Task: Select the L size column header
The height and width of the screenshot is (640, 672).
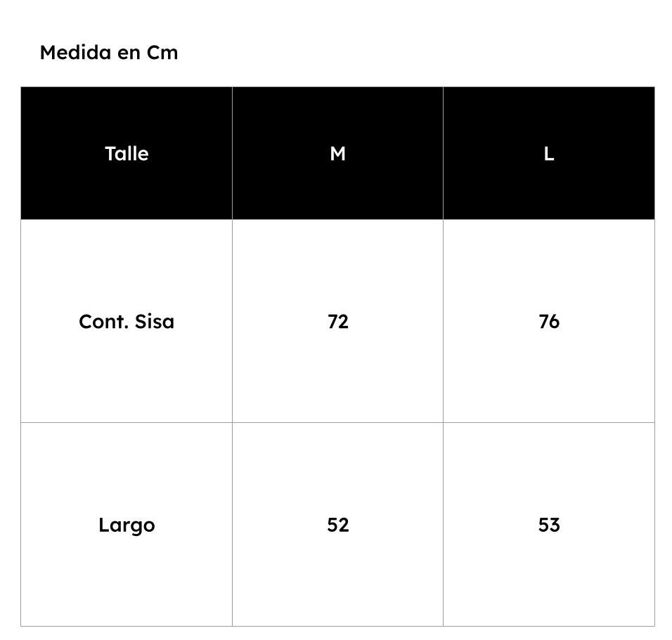Action: click(x=549, y=153)
